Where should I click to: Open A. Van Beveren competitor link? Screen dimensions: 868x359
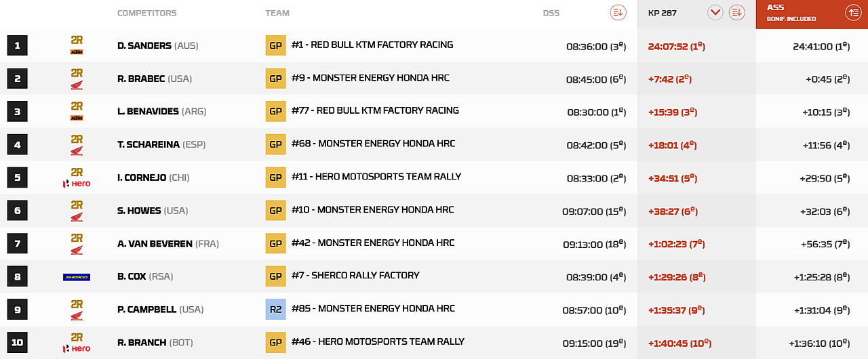pos(168,244)
